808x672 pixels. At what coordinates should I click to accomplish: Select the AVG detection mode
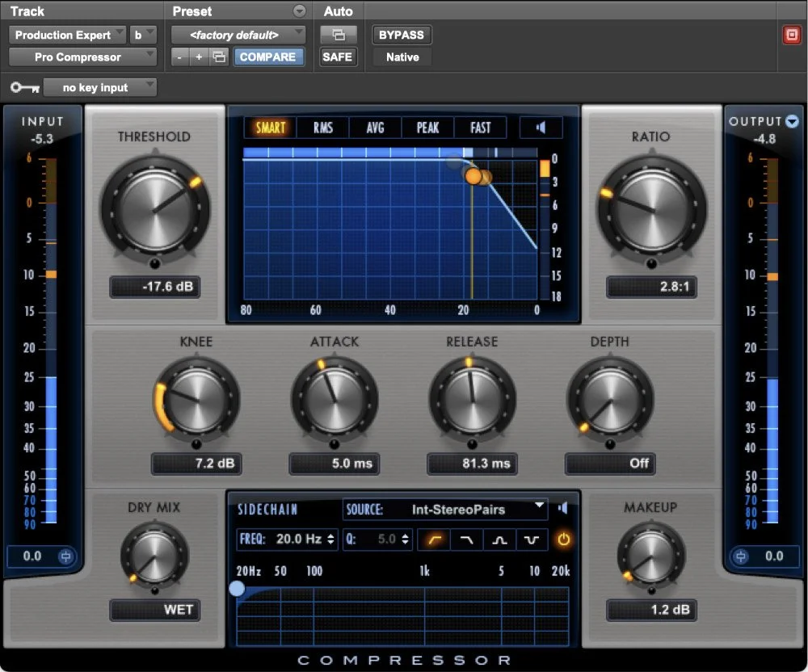375,127
